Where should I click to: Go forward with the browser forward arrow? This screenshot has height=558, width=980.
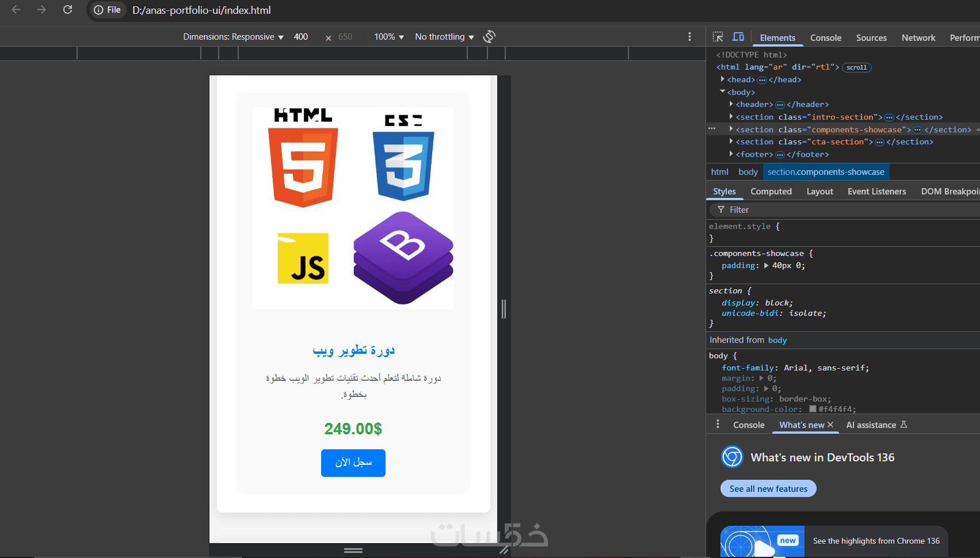coord(41,10)
